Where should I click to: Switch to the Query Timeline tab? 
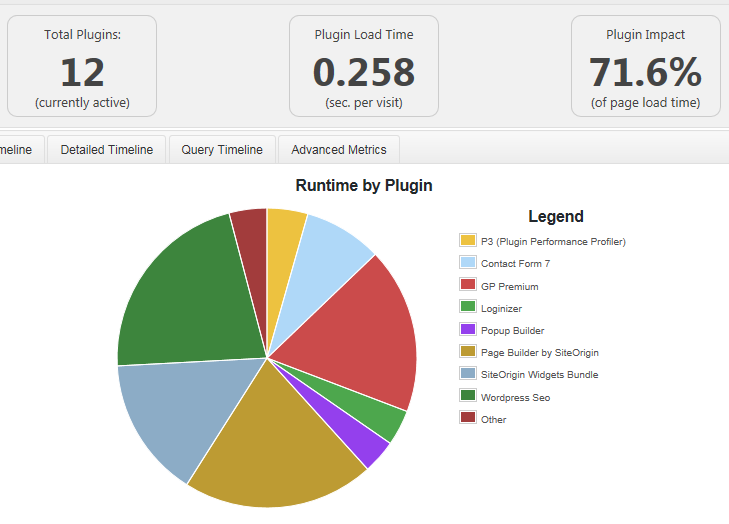pyautogui.click(x=222, y=150)
